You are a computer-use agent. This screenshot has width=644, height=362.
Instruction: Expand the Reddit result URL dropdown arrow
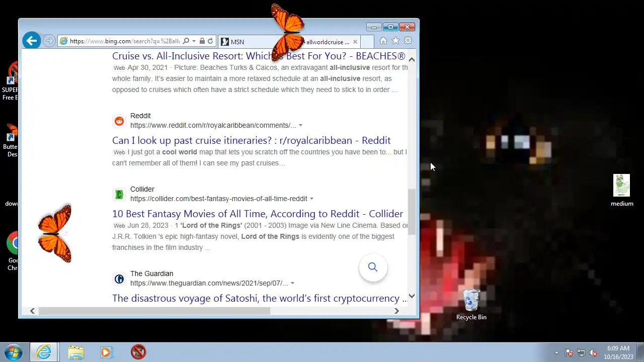pyautogui.click(x=300, y=125)
